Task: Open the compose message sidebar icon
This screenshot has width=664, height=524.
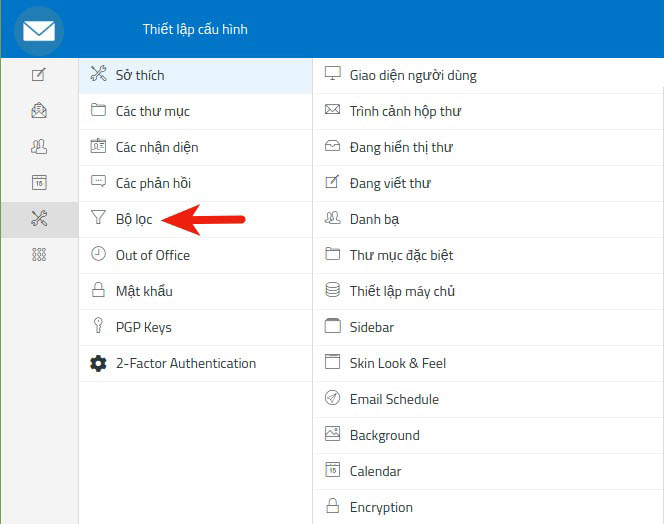Action: [39, 75]
